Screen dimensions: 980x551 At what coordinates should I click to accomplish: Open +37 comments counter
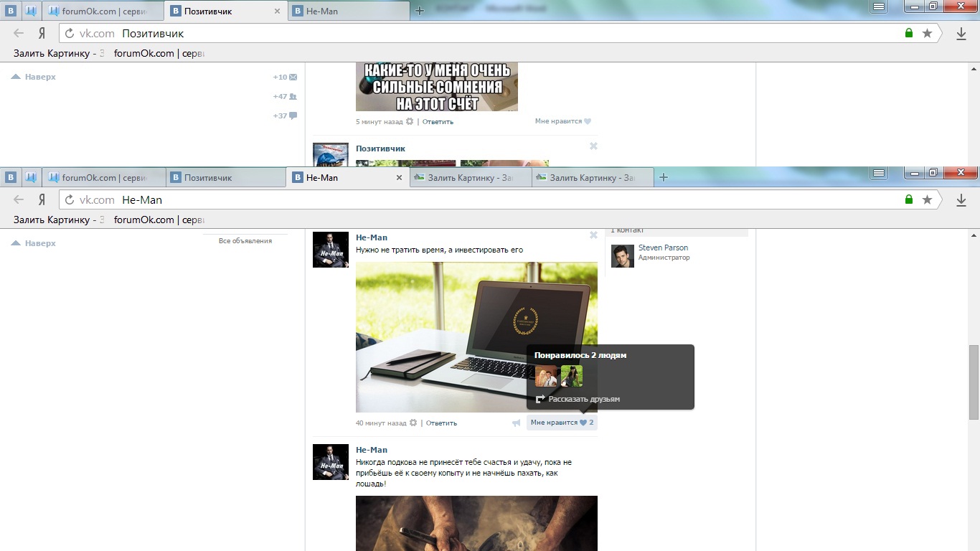tap(285, 116)
